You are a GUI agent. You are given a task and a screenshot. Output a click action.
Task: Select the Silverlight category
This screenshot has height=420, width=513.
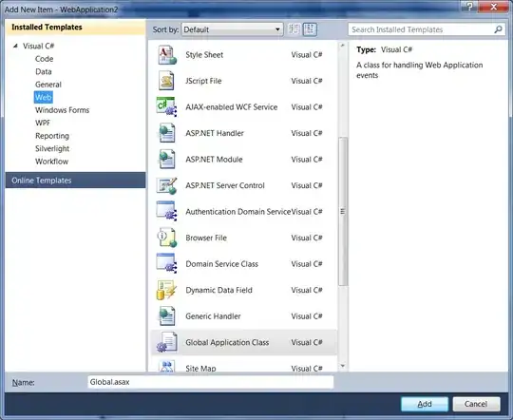[52, 148]
